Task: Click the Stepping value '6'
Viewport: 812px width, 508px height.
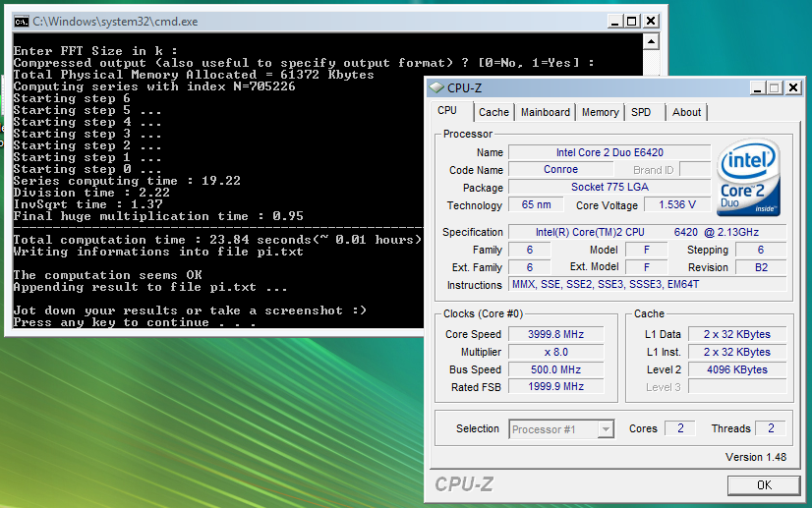Action: [x=761, y=250]
